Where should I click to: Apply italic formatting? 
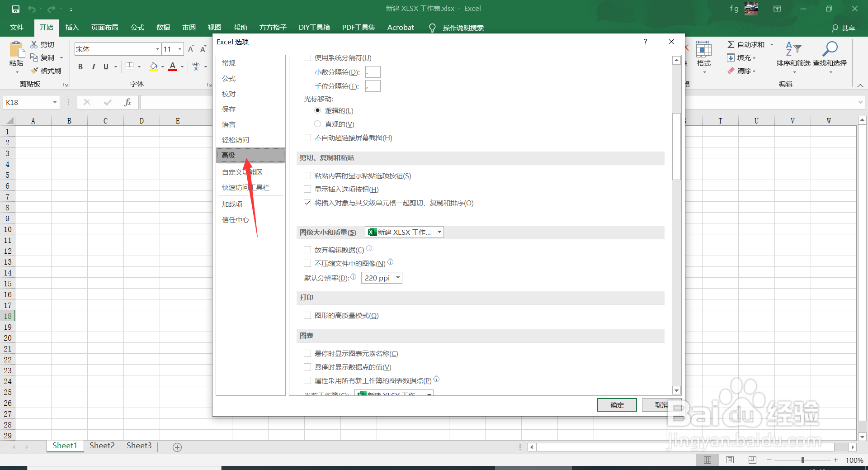[x=94, y=66]
